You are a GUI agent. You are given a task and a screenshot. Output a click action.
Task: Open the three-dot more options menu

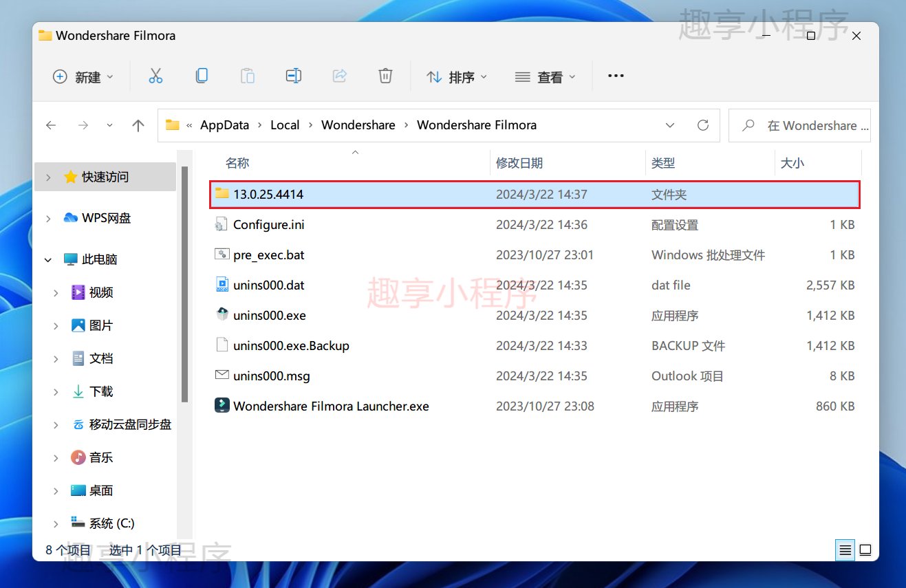tap(616, 76)
